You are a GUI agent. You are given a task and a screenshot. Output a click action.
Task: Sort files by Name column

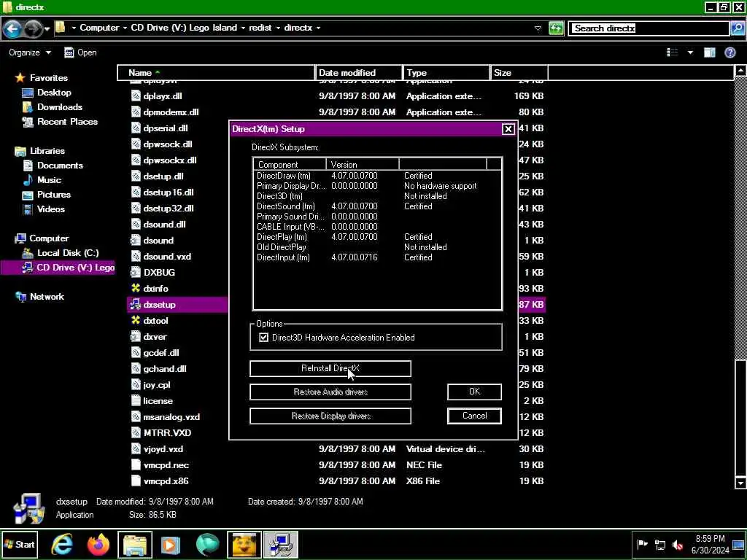point(216,73)
